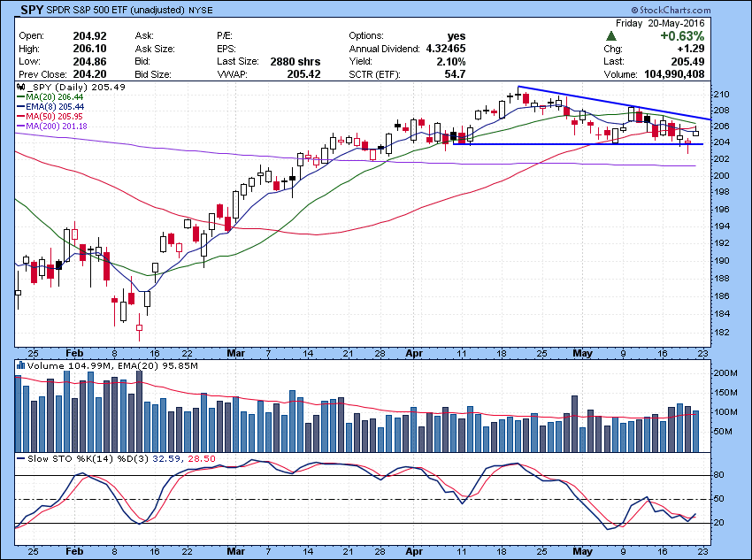The width and height of the screenshot is (752, 560).
Task: Click the Volume 104.99M, EMA(20) 95.85M legend
Action: (112, 366)
